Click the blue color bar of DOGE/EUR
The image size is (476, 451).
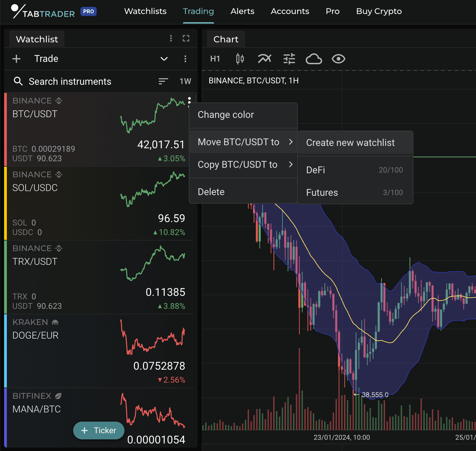click(5, 351)
